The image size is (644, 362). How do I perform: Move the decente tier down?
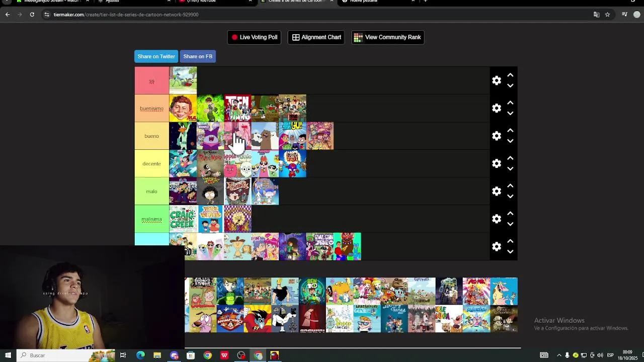[x=510, y=169]
